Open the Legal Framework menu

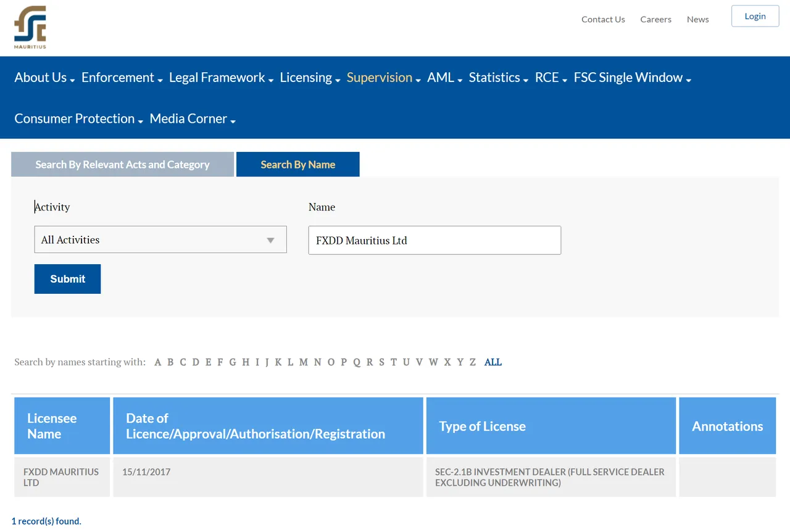221,77
